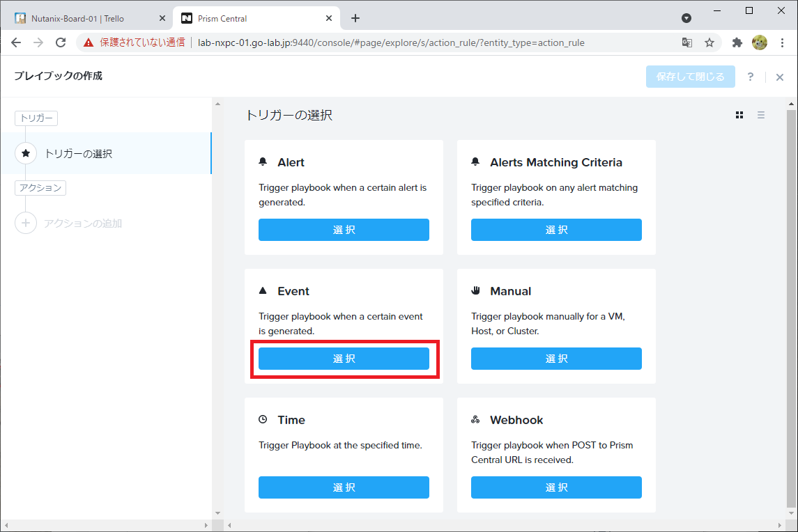
Task: Click the address bar URL
Action: point(391,42)
